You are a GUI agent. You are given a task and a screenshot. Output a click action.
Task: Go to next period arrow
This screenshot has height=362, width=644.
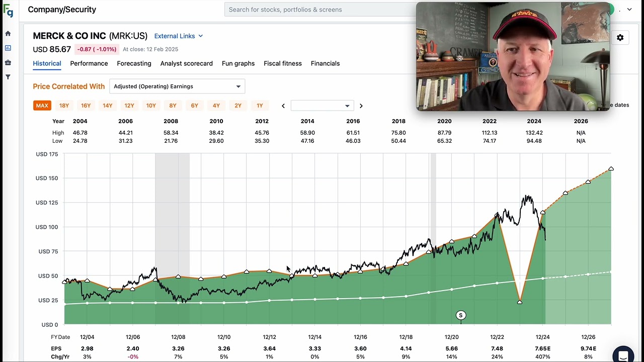coord(361,106)
